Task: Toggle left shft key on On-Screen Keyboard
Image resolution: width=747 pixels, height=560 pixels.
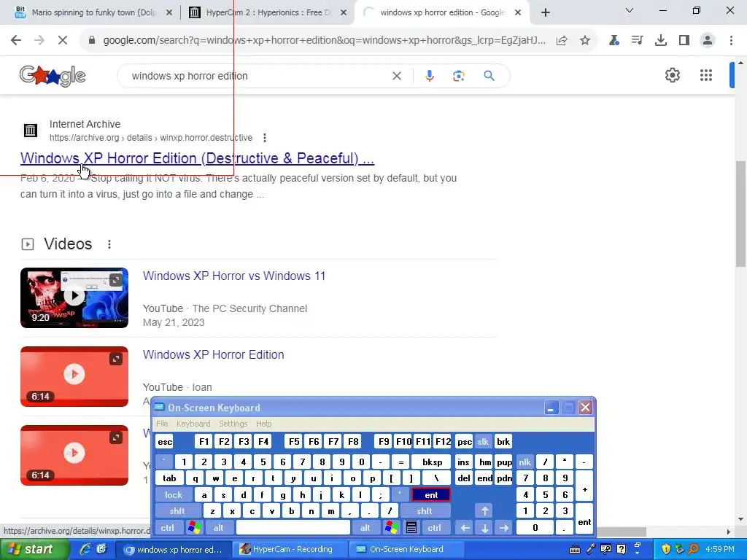Action: click(x=178, y=511)
